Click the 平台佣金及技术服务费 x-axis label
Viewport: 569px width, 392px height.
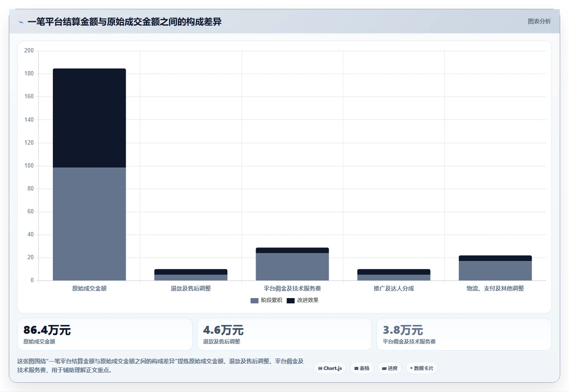click(292, 288)
